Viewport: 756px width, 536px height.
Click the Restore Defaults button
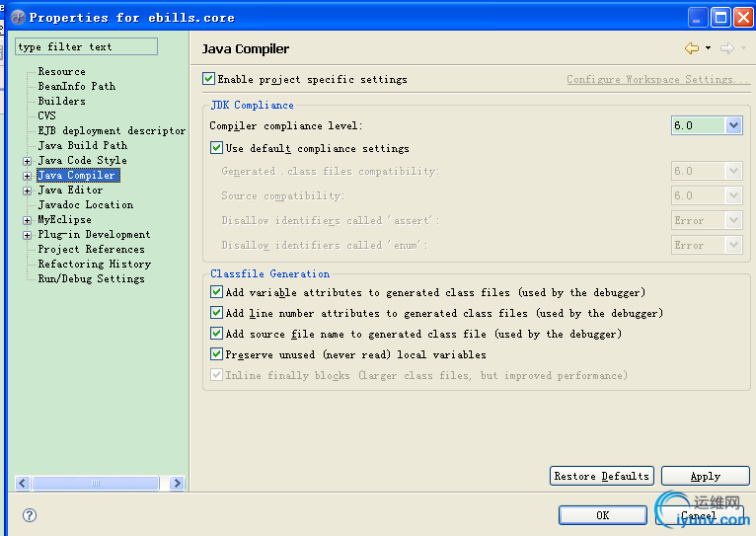[602, 476]
